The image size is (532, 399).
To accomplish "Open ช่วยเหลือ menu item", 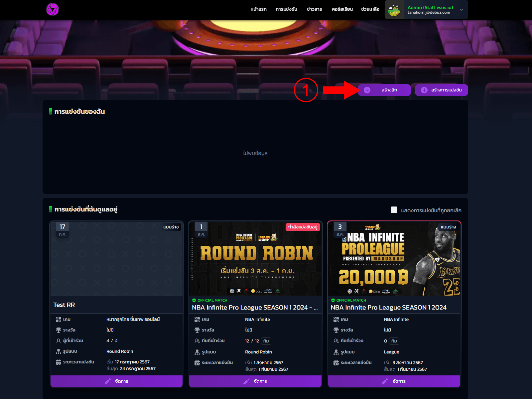I will tap(370, 9).
